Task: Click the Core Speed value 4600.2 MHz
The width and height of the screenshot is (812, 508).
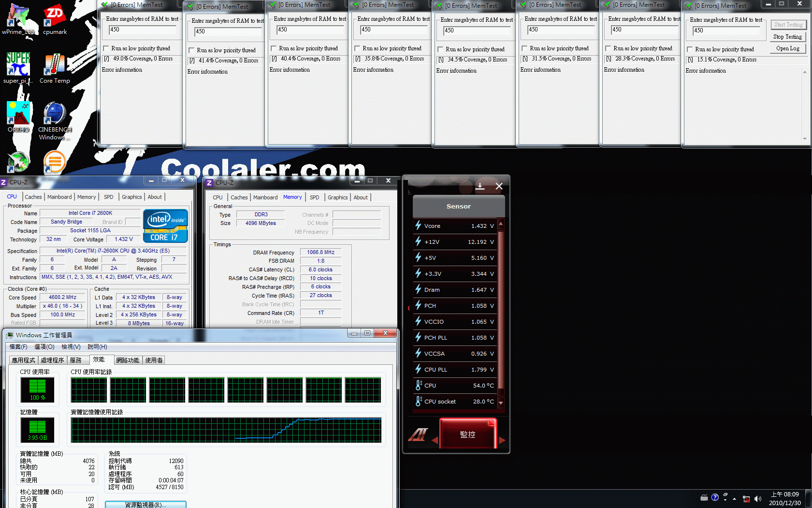Action: tap(63, 298)
